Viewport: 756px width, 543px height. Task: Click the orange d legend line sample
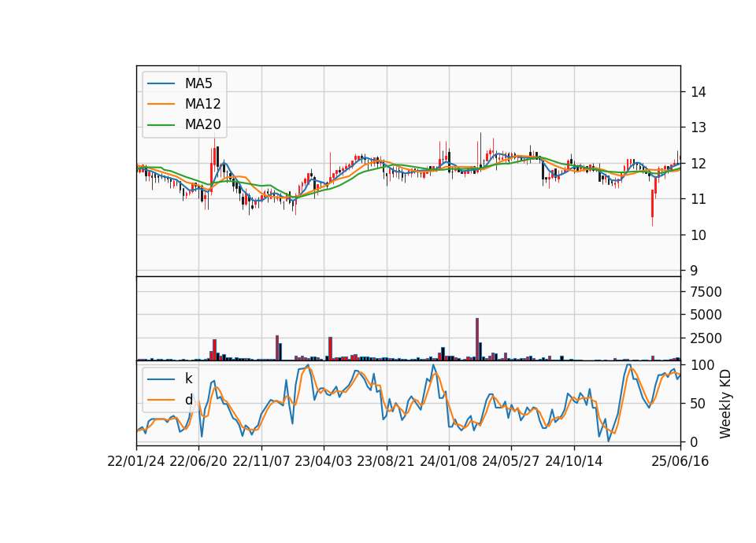161,400
